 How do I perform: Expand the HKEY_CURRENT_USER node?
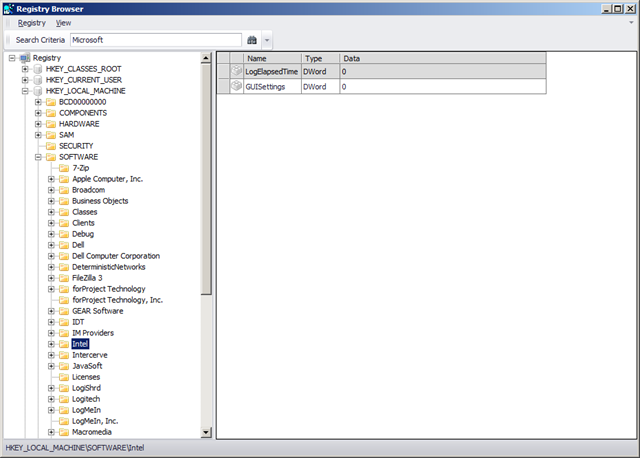(25, 80)
